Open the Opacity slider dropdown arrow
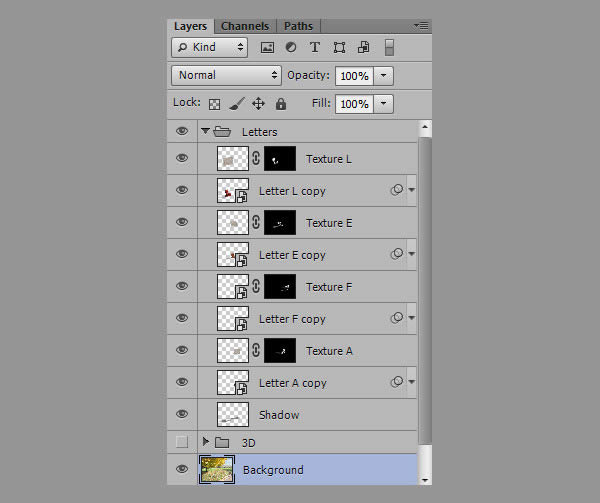 (x=385, y=75)
